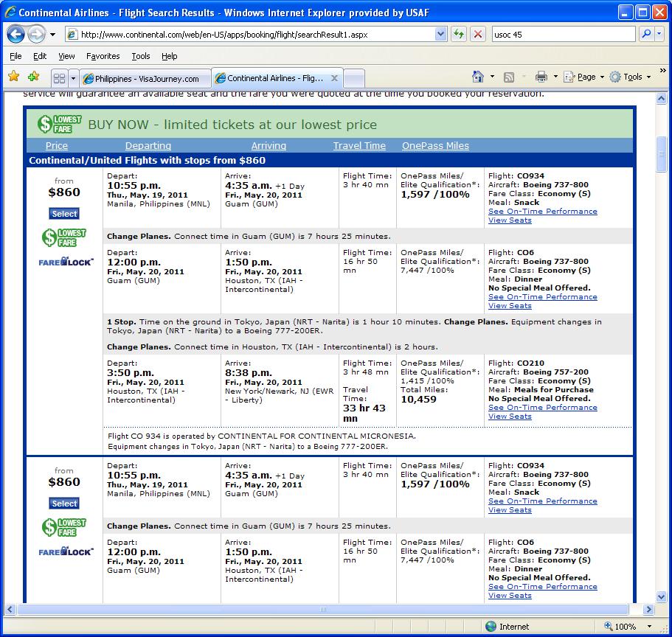
Task: Open the Quick Tabs grid icon
Action: point(59,78)
